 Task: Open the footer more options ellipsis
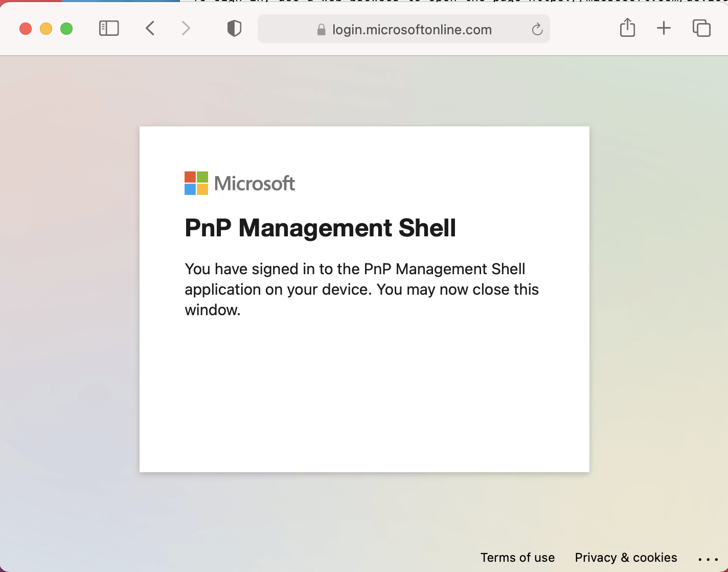pyautogui.click(x=708, y=559)
